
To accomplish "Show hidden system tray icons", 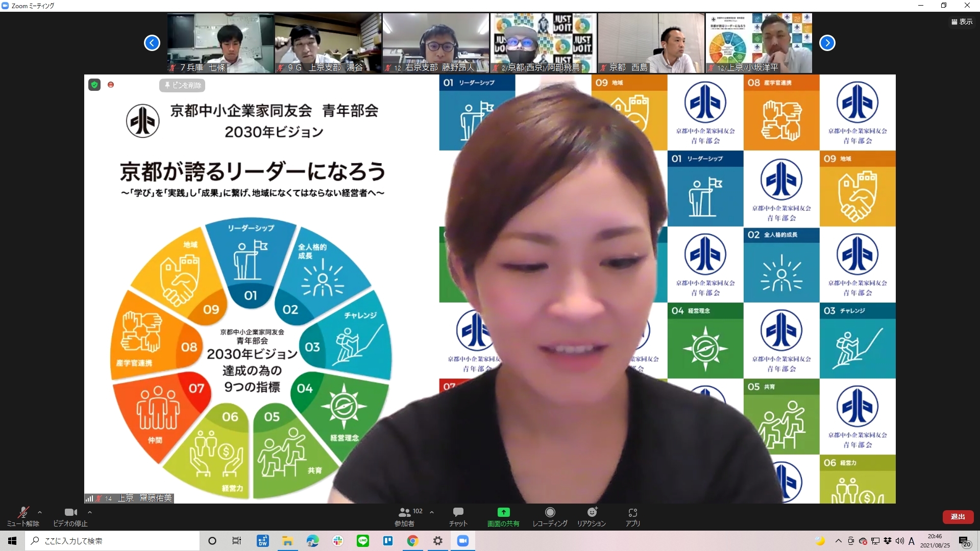I will [838, 541].
